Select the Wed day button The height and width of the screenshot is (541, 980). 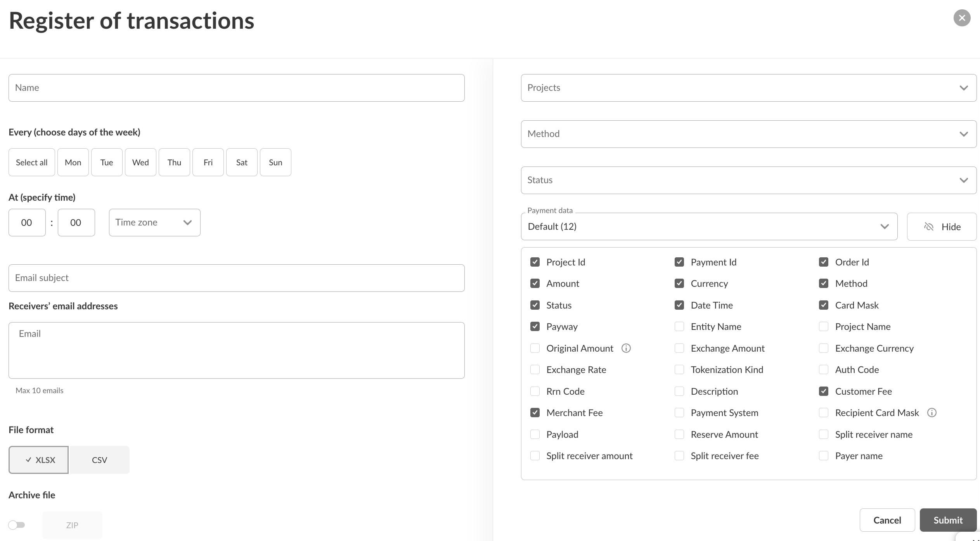point(140,162)
